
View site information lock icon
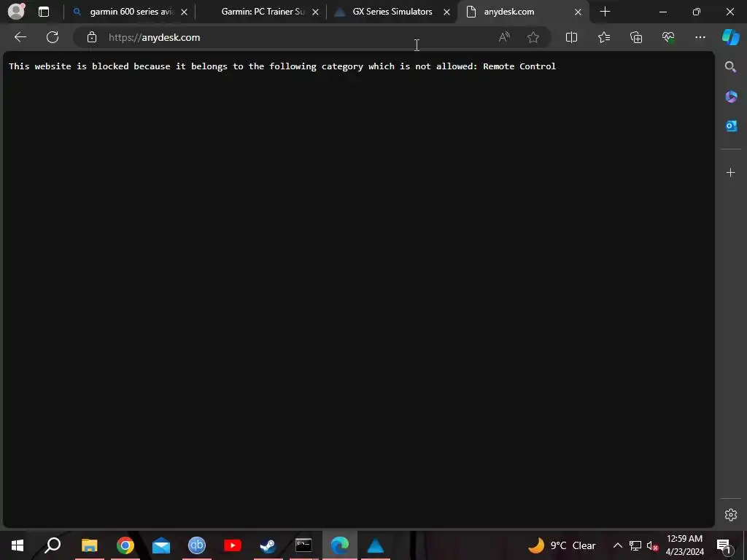91,37
